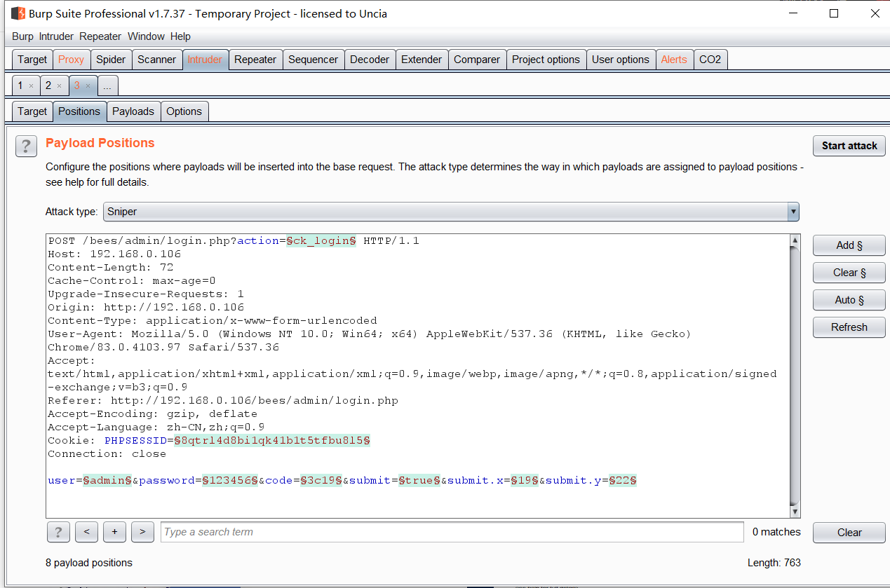
Task: Click the §ck_login§ payload position
Action: pyautogui.click(x=321, y=240)
